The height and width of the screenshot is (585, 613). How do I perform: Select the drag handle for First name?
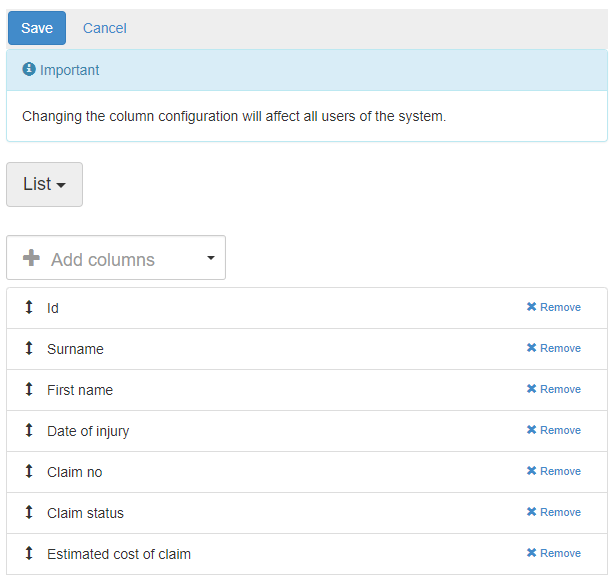pyautogui.click(x=29, y=389)
